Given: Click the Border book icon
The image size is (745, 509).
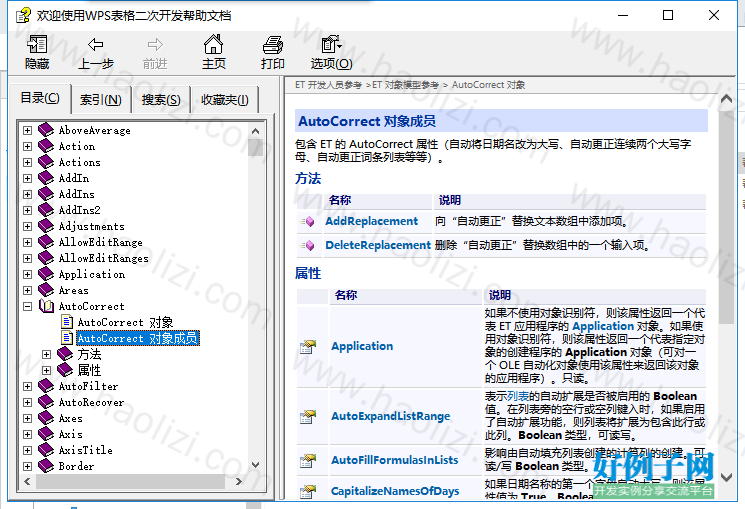Looking at the screenshot, I should click(46, 466).
